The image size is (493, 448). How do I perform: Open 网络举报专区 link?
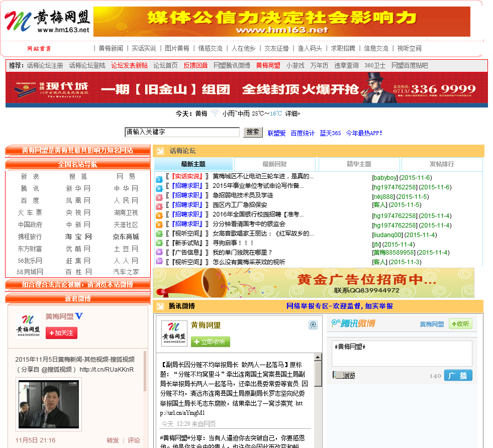(340, 306)
